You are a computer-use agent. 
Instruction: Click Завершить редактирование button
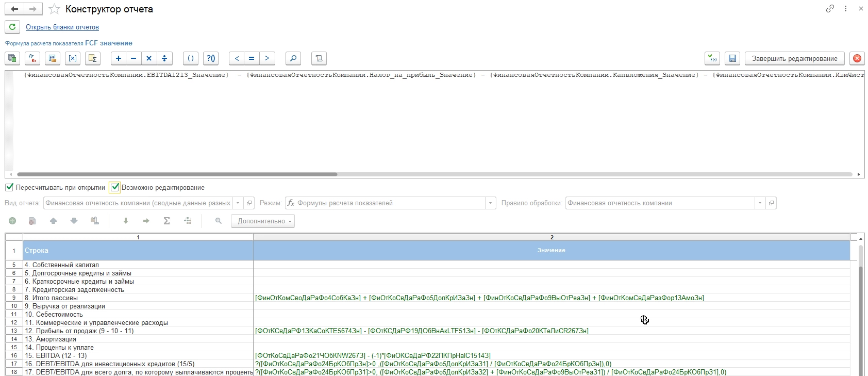tap(795, 58)
